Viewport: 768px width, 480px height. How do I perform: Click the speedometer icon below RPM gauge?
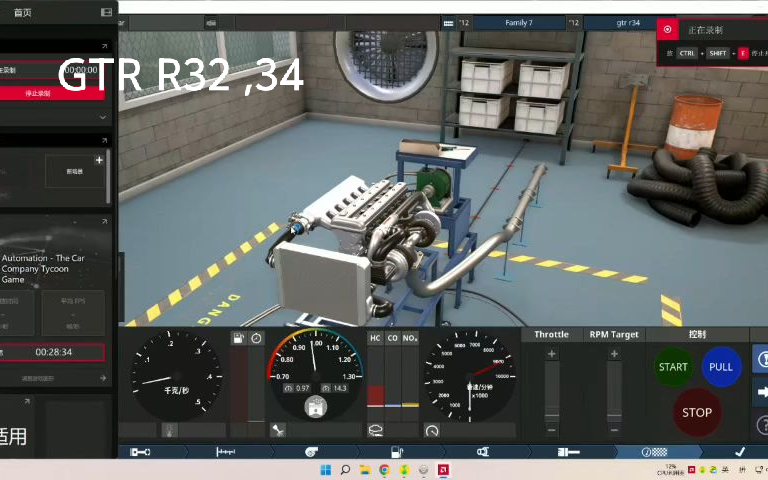tap(432, 431)
